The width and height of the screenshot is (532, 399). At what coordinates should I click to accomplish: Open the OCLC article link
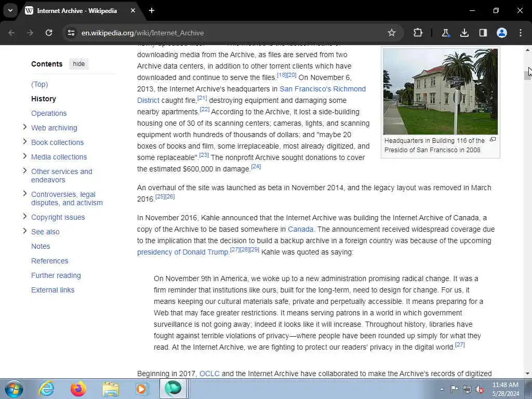pyautogui.click(x=209, y=374)
